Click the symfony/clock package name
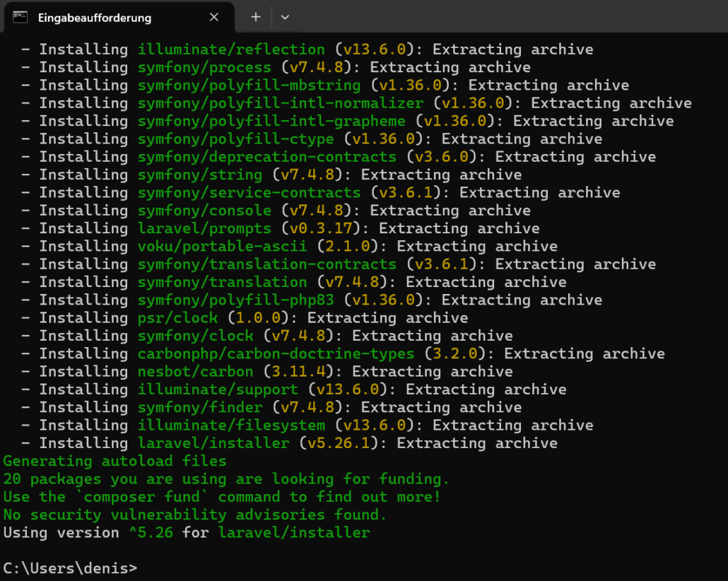This screenshot has height=581, width=728. click(x=196, y=335)
